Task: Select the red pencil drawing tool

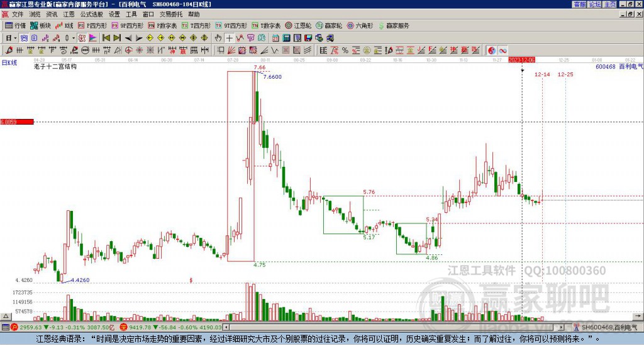Action: (9, 50)
